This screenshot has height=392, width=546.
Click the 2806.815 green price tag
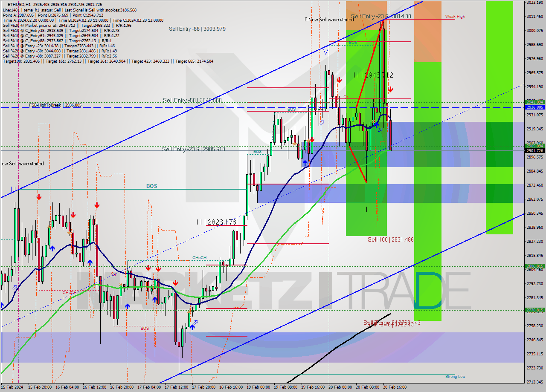[x=534, y=266]
